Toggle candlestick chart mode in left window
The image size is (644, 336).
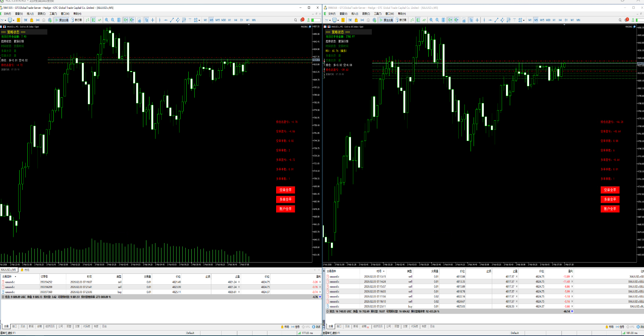click(94, 20)
